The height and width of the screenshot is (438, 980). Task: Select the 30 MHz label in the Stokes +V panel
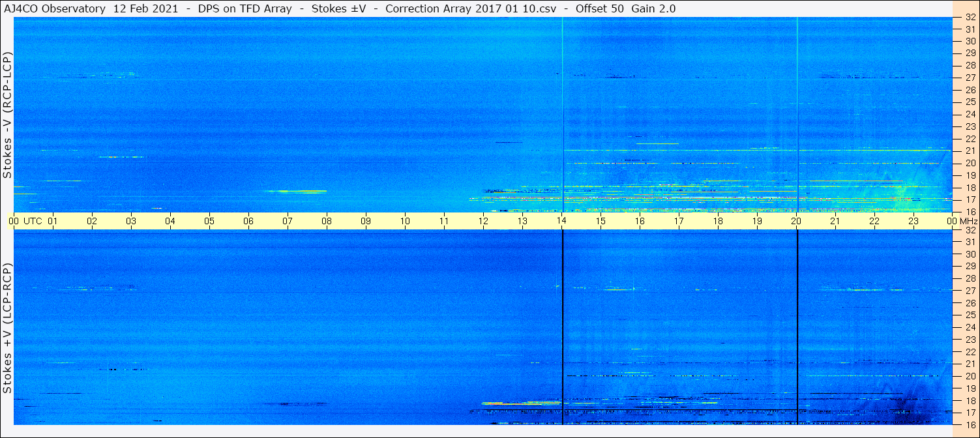[970, 254]
